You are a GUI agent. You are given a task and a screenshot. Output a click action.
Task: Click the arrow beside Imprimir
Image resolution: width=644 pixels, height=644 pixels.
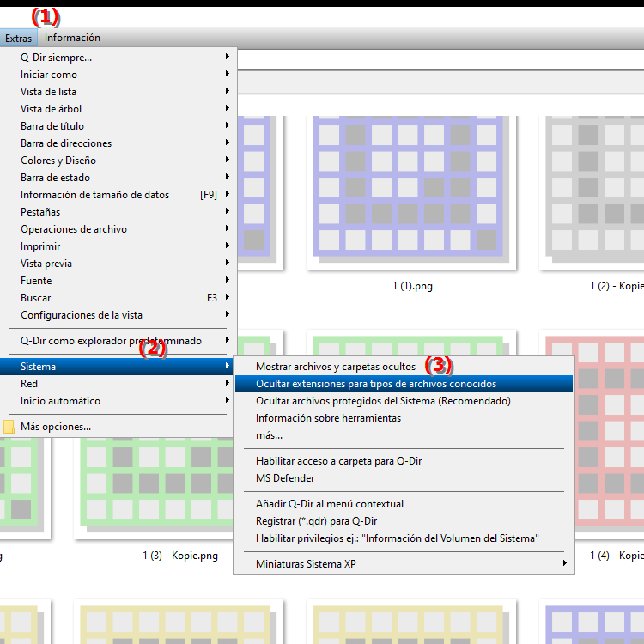[x=228, y=246]
